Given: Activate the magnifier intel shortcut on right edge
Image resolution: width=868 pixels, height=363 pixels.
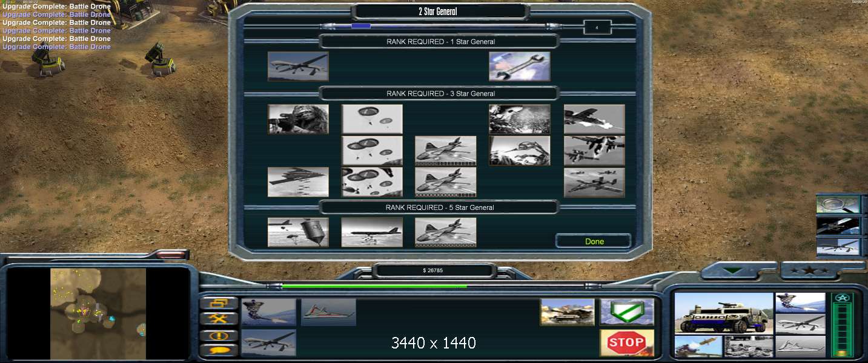Looking at the screenshot, I should pyautogui.click(x=838, y=204).
